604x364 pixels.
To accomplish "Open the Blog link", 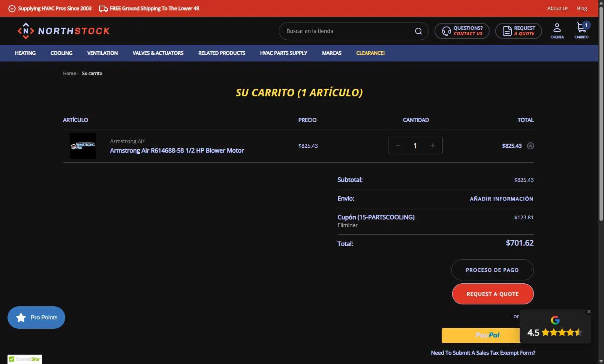I will pos(582,8).
